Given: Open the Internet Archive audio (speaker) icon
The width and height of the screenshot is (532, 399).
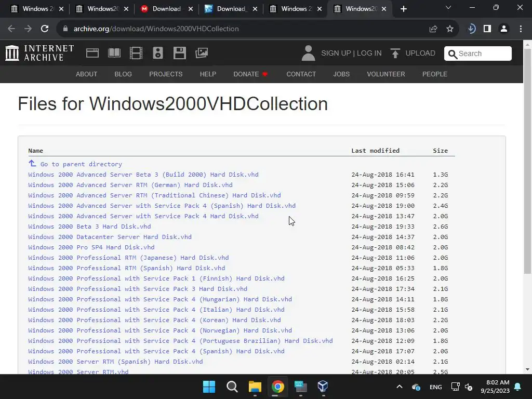Looking at the screenshot, I should [x=158, y=53].
